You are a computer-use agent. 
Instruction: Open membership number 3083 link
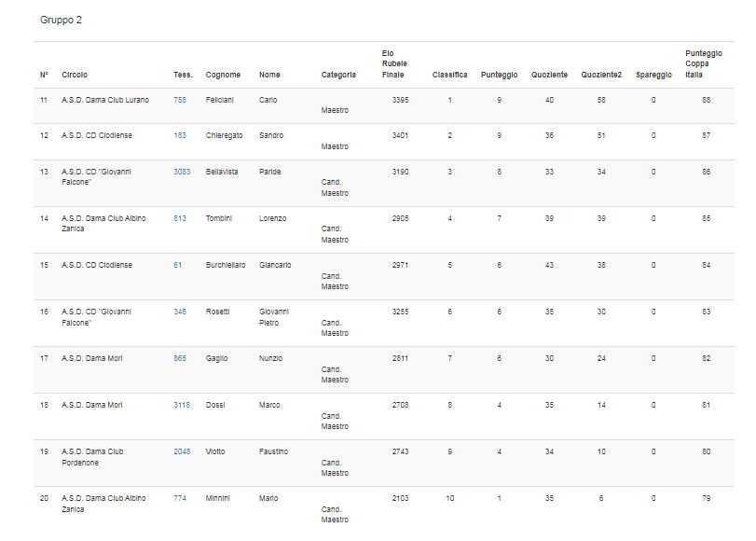182,173
